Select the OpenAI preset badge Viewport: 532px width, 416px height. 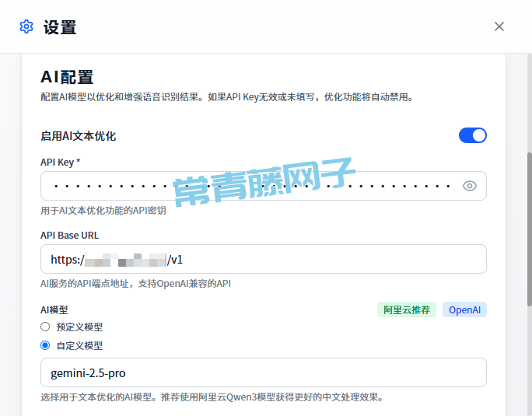click(464, 309)
